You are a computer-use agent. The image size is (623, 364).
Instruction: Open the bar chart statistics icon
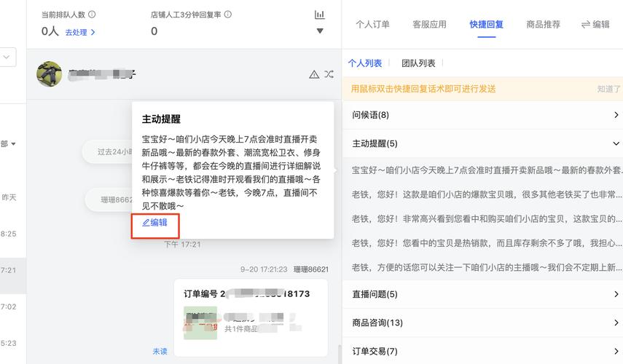point(319,15)
